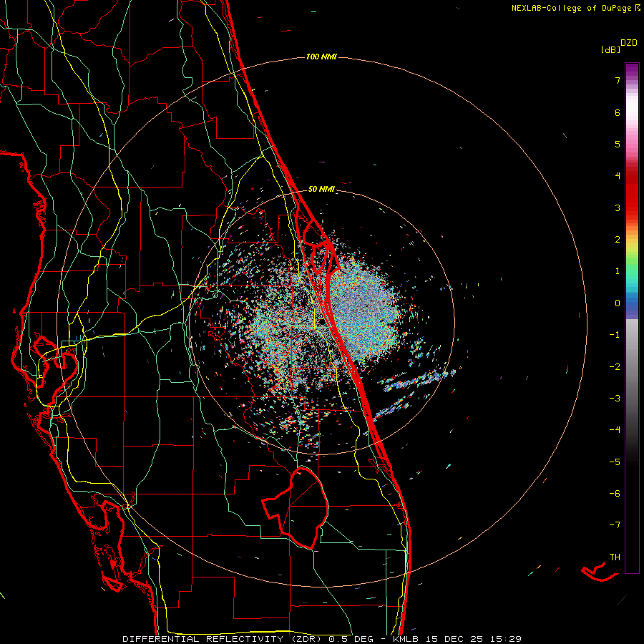Click the DZD legend title
The height and width of the screenshot is (644, 644).
click(629, 43)
